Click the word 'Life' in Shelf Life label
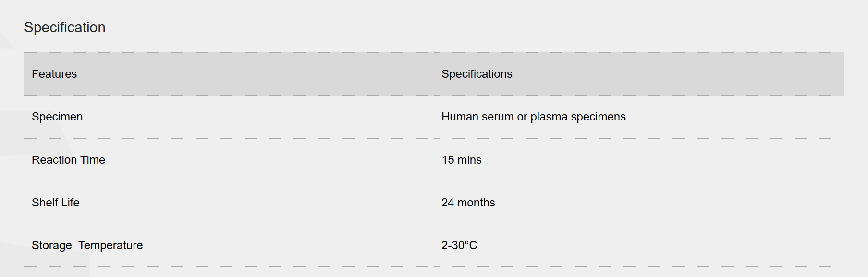 (x=70, y=203)
